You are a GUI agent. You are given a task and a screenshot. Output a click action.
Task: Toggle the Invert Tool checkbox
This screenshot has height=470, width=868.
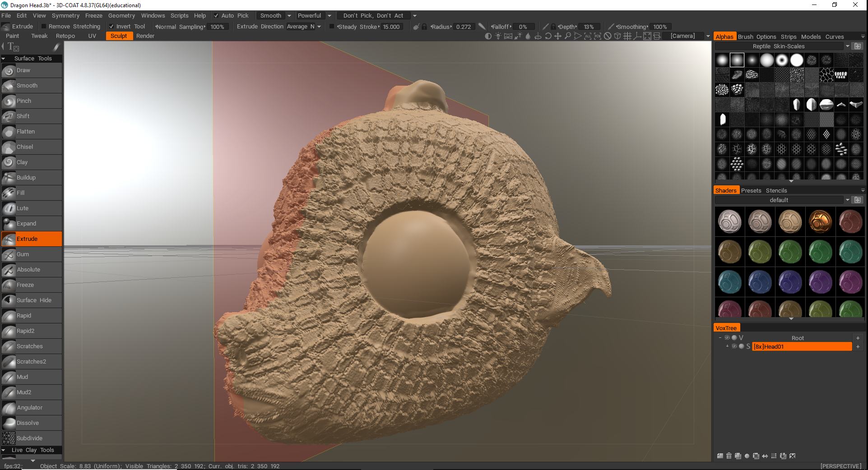pos(111,27)
